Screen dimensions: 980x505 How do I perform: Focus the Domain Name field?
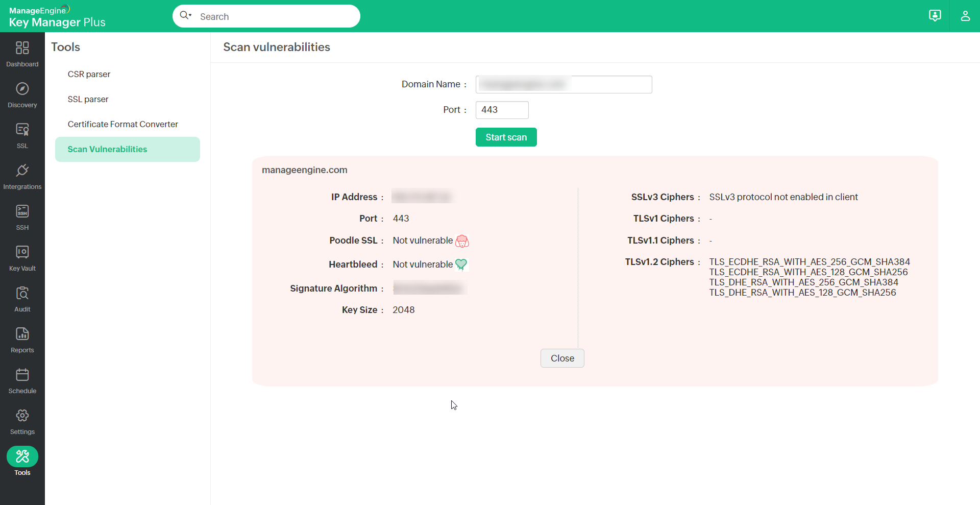564,84
